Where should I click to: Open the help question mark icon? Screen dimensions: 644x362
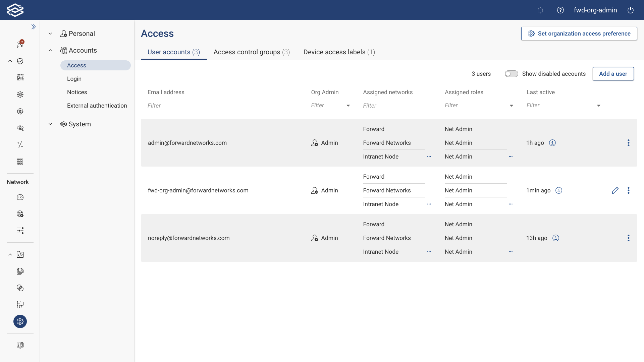point(560,10)
